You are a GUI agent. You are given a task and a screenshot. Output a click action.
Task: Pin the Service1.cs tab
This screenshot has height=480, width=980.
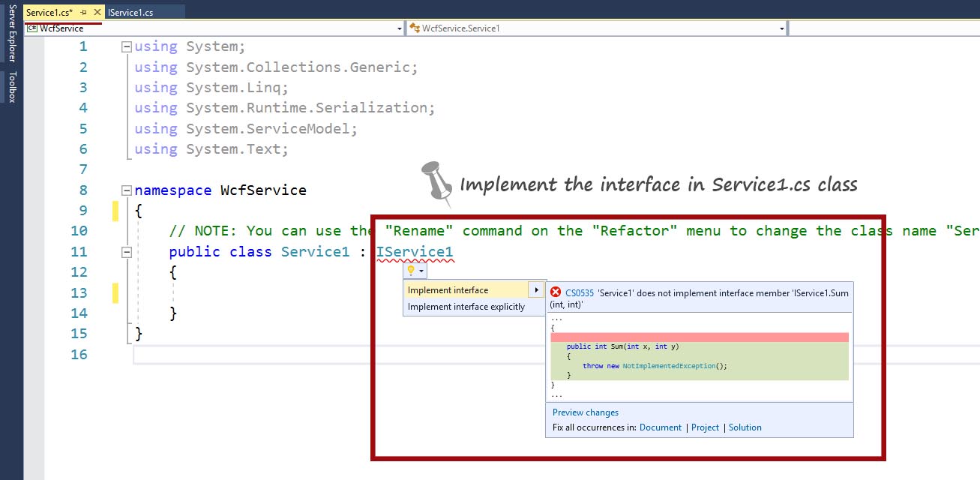click(84, 13)
